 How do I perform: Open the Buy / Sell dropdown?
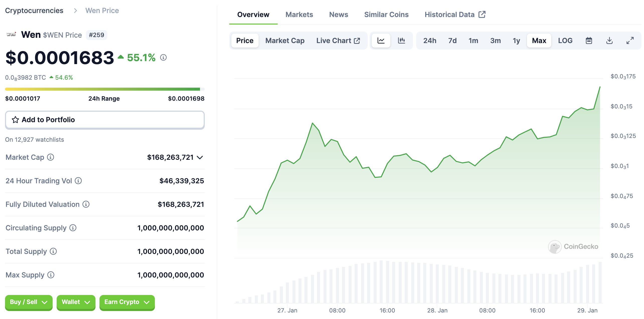click(x=29, y=302)
